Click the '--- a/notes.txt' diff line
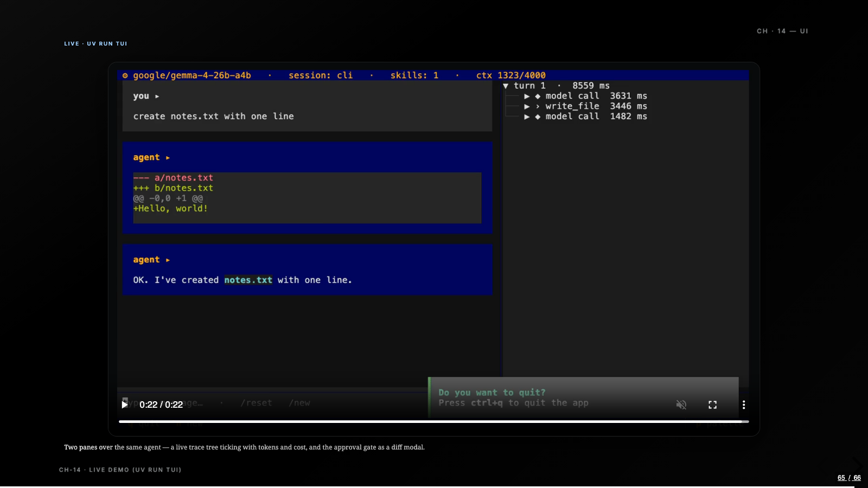868x488 pixels. click(x=173, y=178)
